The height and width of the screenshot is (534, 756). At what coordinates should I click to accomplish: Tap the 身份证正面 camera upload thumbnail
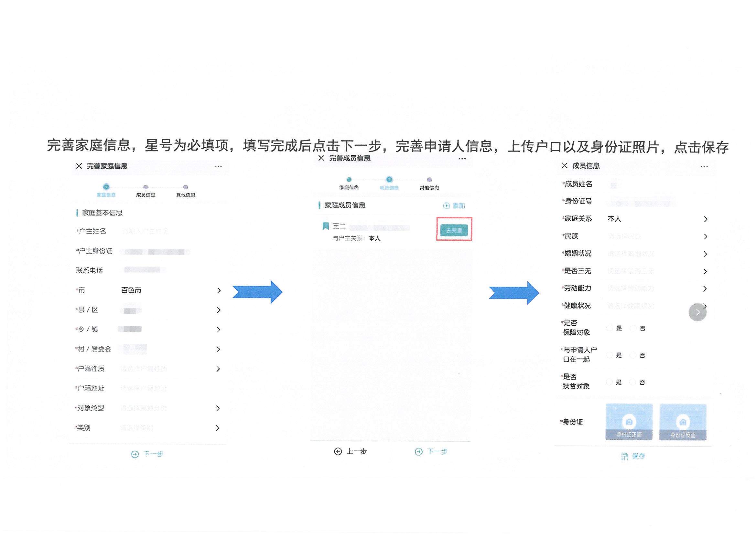[629, 422]
